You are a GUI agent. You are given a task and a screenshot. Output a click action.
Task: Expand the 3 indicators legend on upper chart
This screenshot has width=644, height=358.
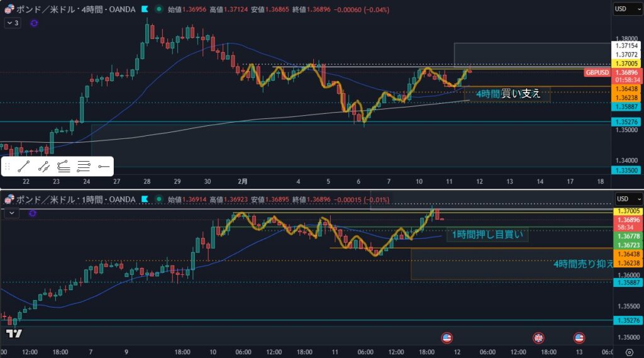(13, 23)
